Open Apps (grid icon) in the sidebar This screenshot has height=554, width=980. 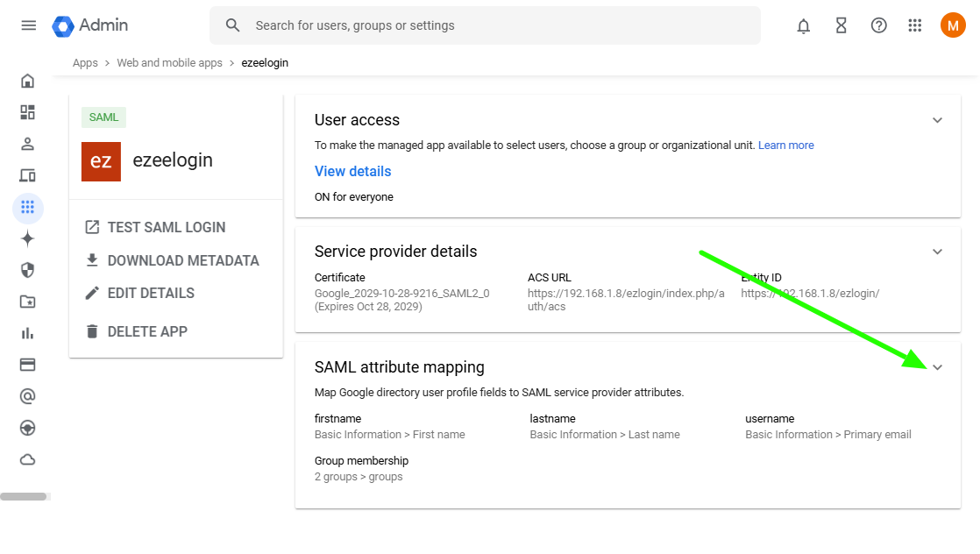pos(27,208)
